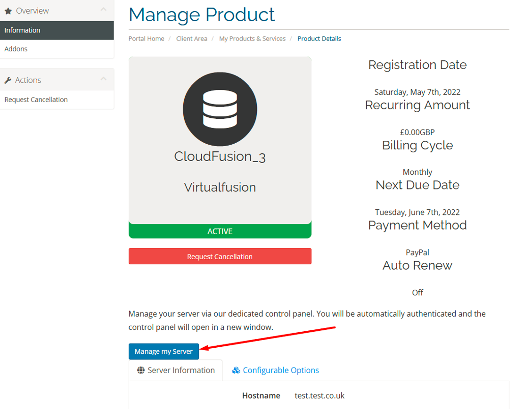
Task: Go to Portal Home breadcrumb
Action: click(146, 39)
